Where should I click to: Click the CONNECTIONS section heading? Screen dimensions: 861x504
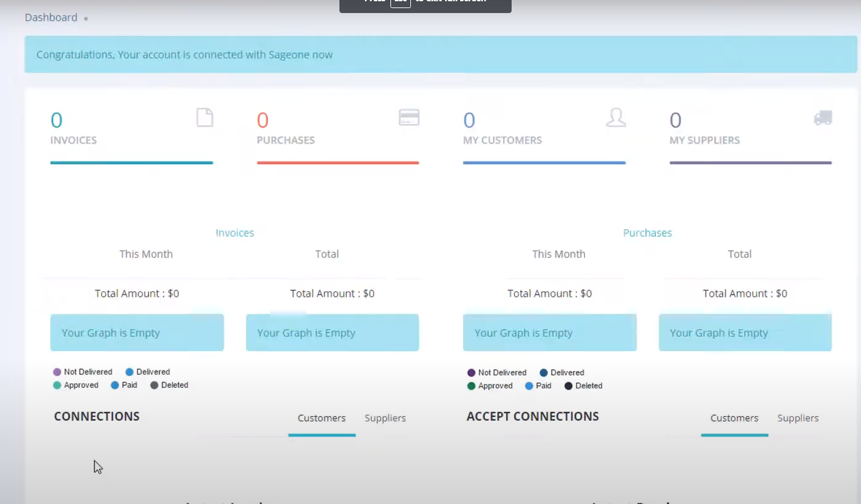pyautogui.click(x=97, y=416)
